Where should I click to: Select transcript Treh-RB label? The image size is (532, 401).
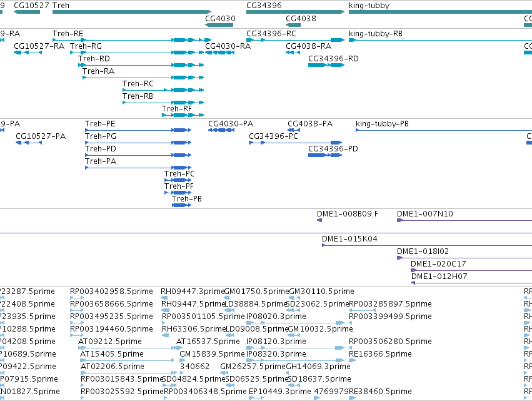pos(138,96)
